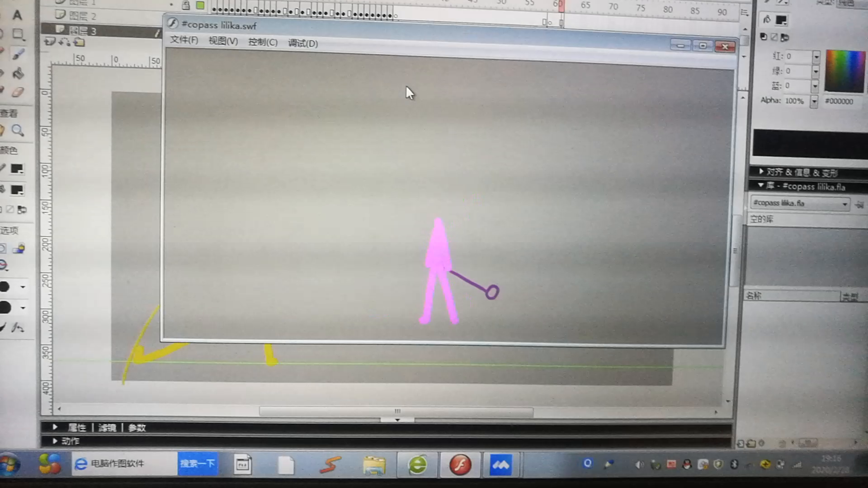868x488 pixels.
Task: Open the 文件(F) menu
Action: 184,40
